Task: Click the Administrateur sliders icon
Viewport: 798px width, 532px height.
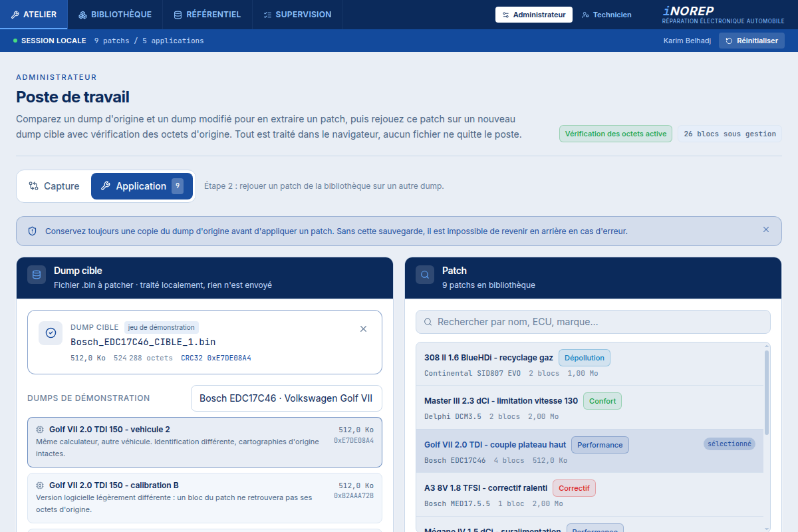Action: (x=505, y=15)
